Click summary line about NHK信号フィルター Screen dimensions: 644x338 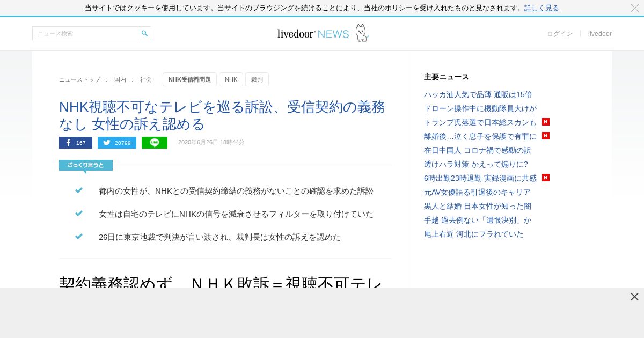click(x=236, y=214)
